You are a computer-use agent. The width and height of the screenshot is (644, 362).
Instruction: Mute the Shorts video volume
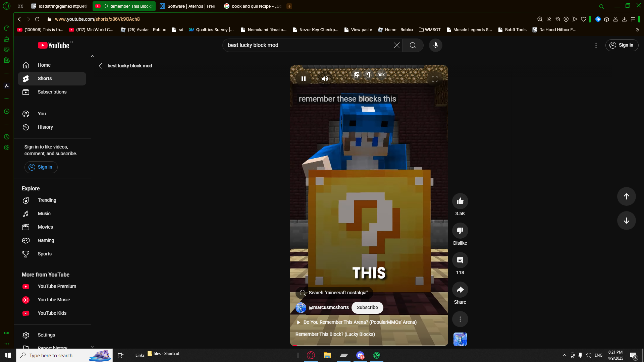325,79
